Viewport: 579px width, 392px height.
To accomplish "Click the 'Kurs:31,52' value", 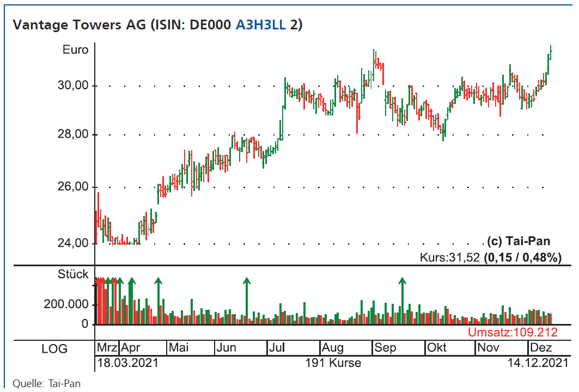I will [449, 258].
